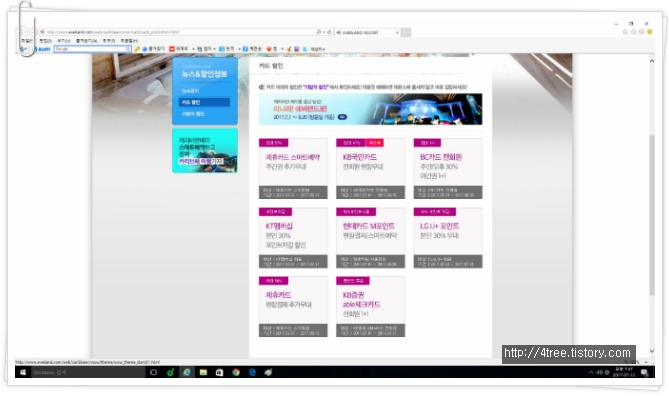Close the EVERLAND RESORT tab

tap(397, 32)
